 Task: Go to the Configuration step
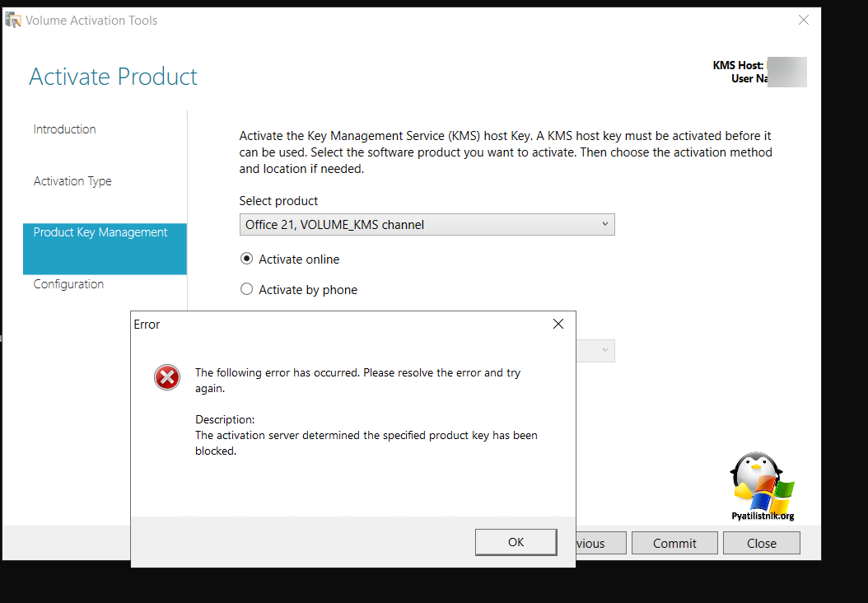(68, 284)
